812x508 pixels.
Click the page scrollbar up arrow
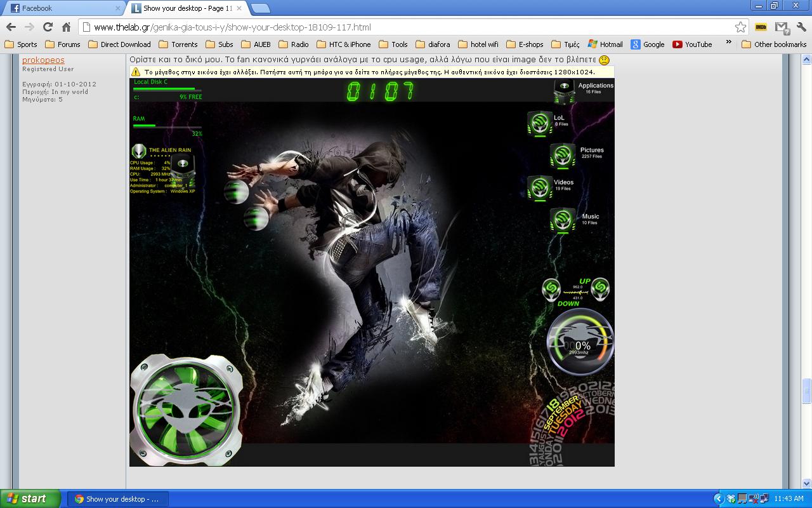click(x=806, y=59)
